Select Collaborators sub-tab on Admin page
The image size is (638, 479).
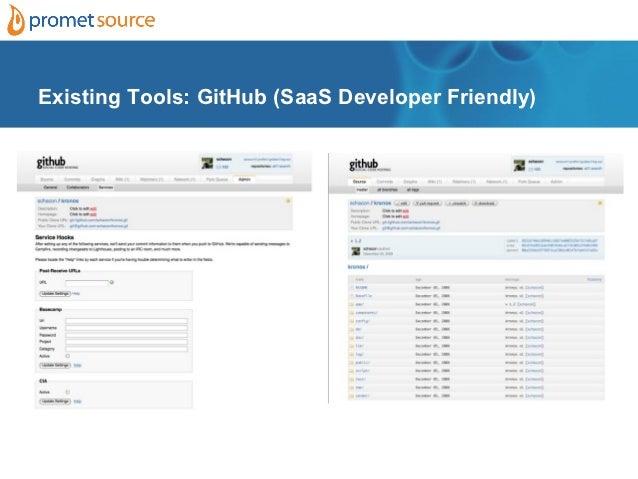tap(78, 188)
